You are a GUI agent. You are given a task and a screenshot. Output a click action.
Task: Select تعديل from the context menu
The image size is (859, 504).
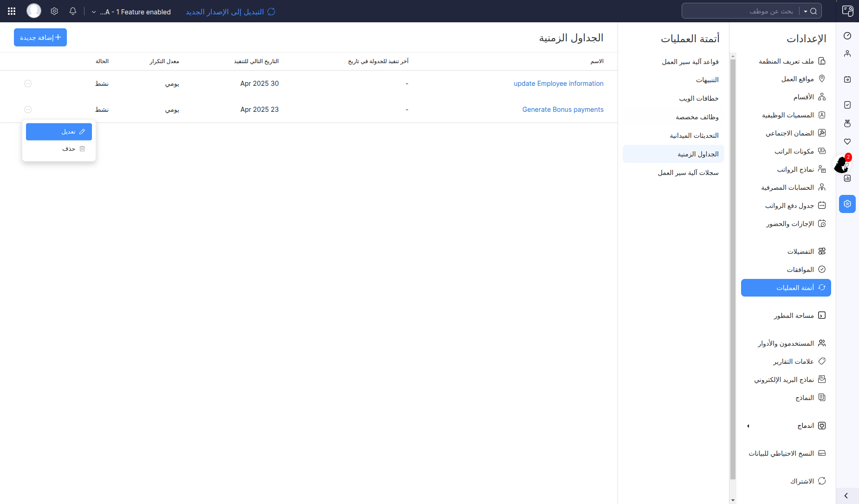59,132
